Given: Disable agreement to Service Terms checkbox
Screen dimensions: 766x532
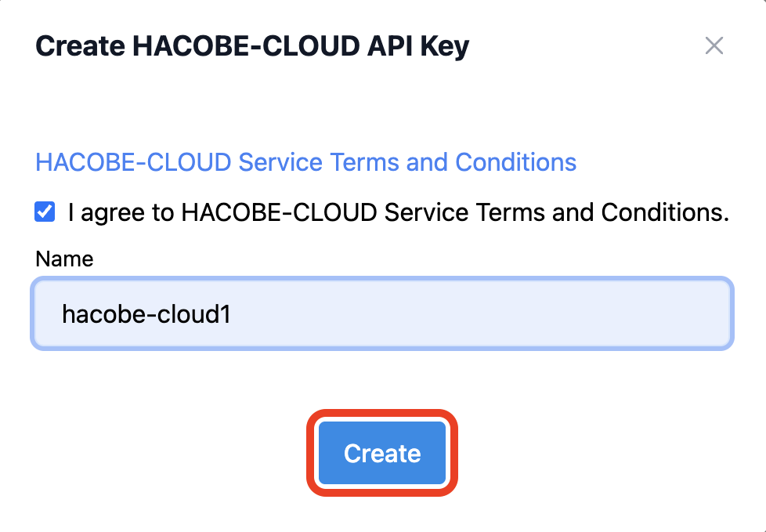Looking at the screenshot, I should pyautogui.click(x=45, y=212).
